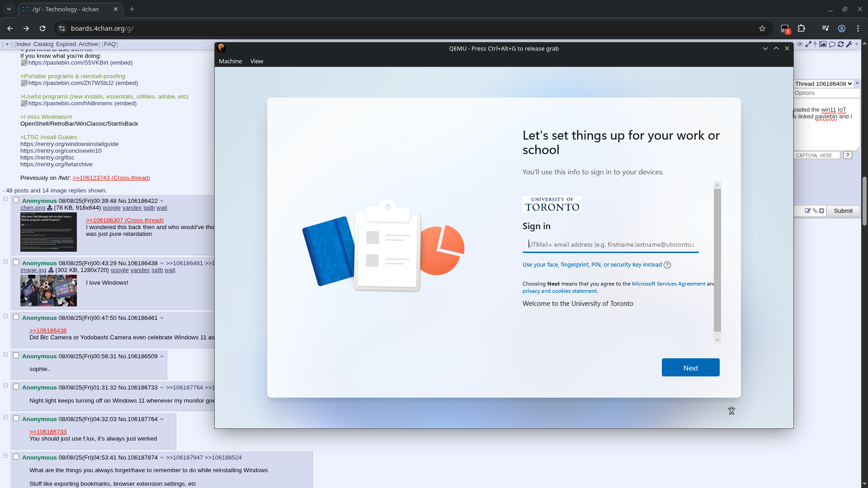Click the sign-in panel vertical scrollbar

click(717, 260)
